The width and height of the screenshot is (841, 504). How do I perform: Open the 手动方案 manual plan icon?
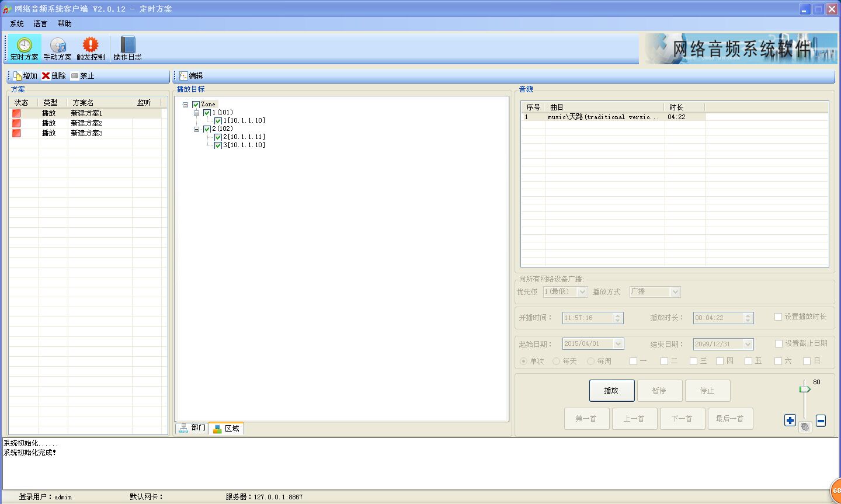pos(58,46)
